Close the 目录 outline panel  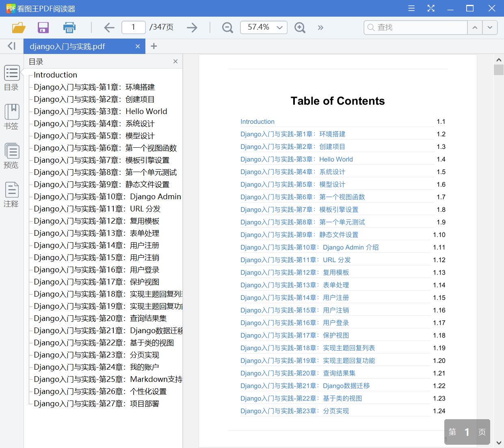[175, 62]
